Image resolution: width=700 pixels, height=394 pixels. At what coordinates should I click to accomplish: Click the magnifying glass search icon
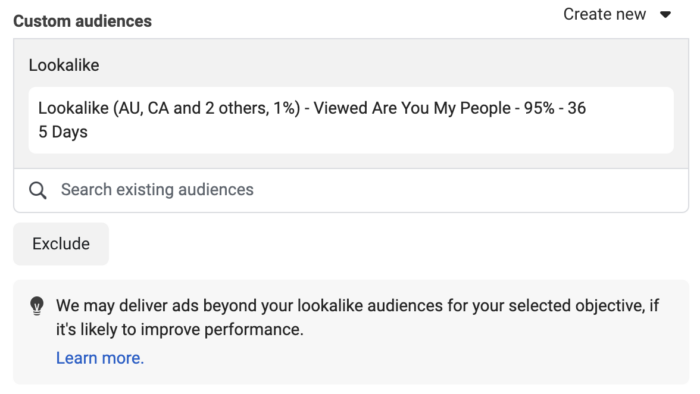click(38, 191)
